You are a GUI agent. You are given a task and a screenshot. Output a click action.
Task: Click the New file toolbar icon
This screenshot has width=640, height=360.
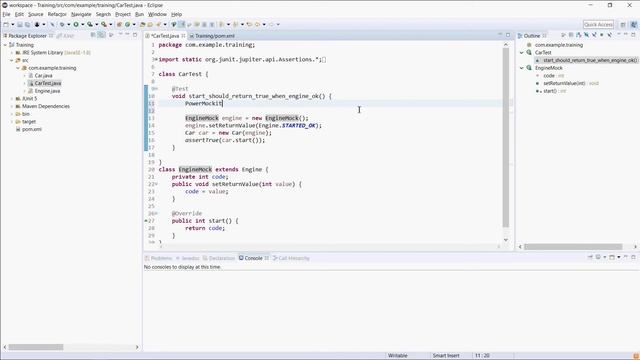(6, 24)
